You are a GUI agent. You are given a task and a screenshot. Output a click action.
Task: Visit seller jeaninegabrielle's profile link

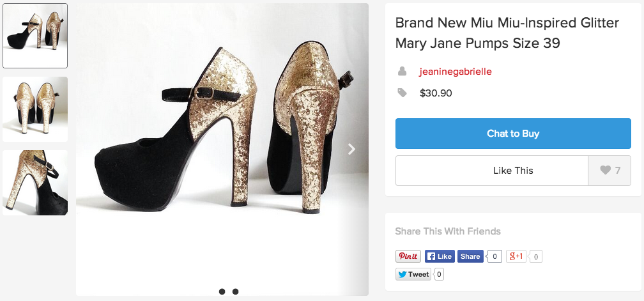coord(456,72)
